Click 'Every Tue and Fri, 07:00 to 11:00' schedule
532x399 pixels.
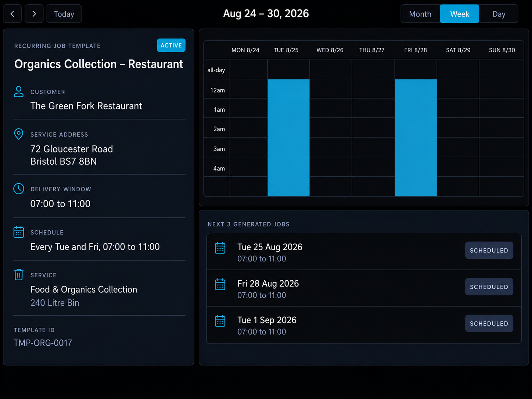(x=95, y=247)
